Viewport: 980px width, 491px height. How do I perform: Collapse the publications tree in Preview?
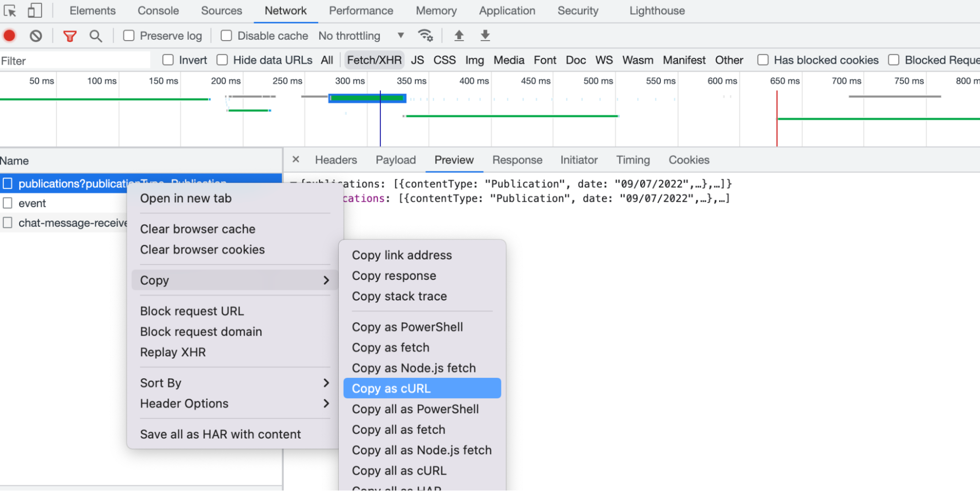[x=294, y=183]
